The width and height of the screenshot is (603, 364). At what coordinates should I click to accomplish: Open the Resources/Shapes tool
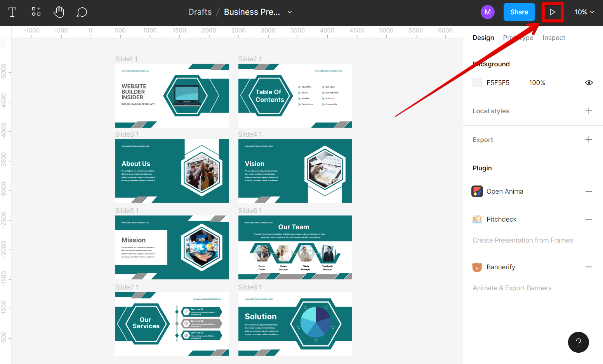coord(36,12)
